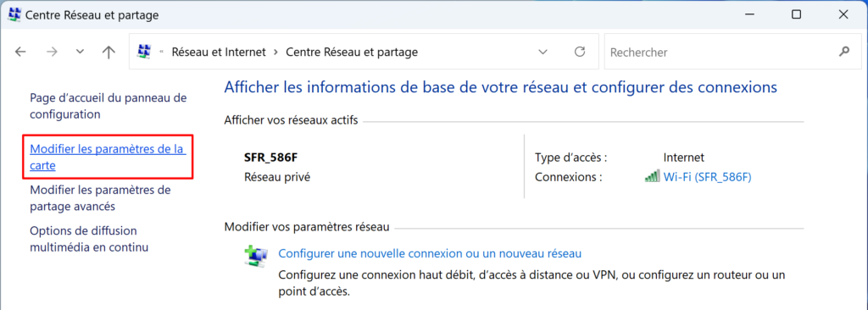The height and width of the screenshot is (310, 868).
Task: Open Options de diffusion multimédia en continu
Action: (x=88, y=239)
